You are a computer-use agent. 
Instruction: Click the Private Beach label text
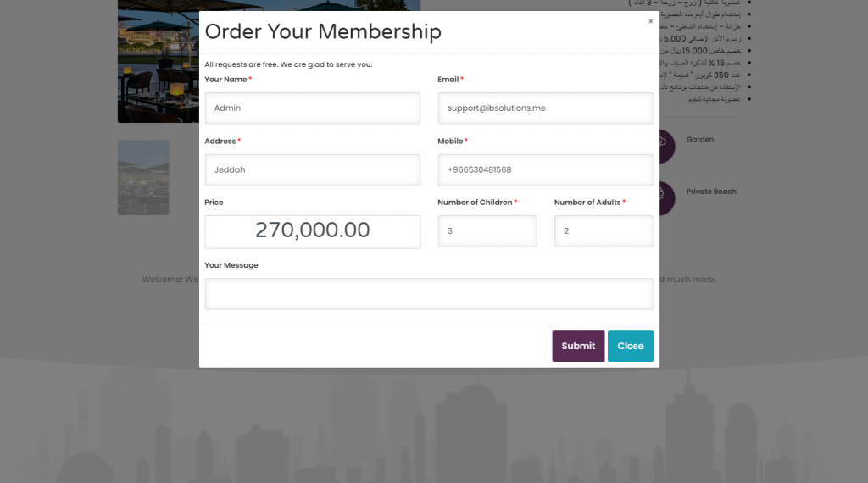tap(711, 192)
